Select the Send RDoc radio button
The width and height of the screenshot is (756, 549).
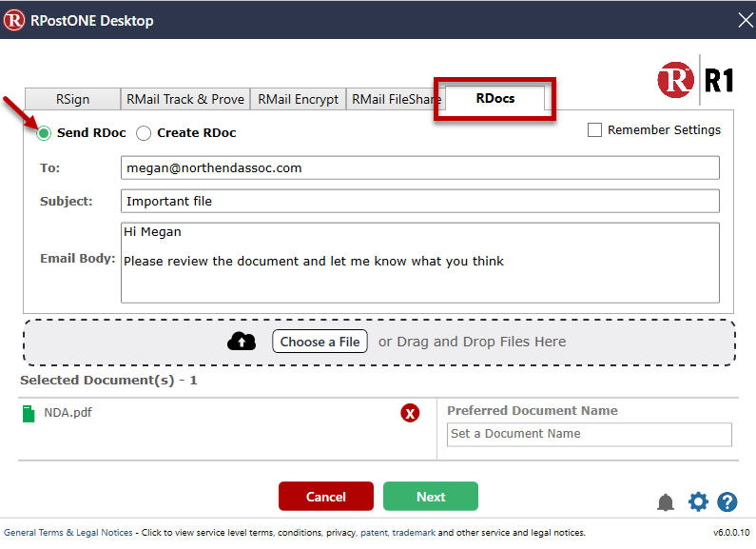tap(44, 133)
